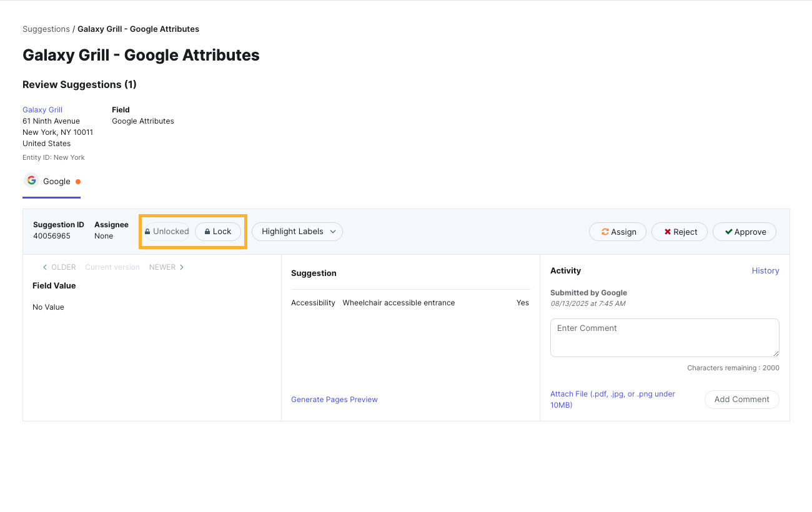Open the activity History link
The width and height of the screenshot is (812, 512).
(765, 271)
